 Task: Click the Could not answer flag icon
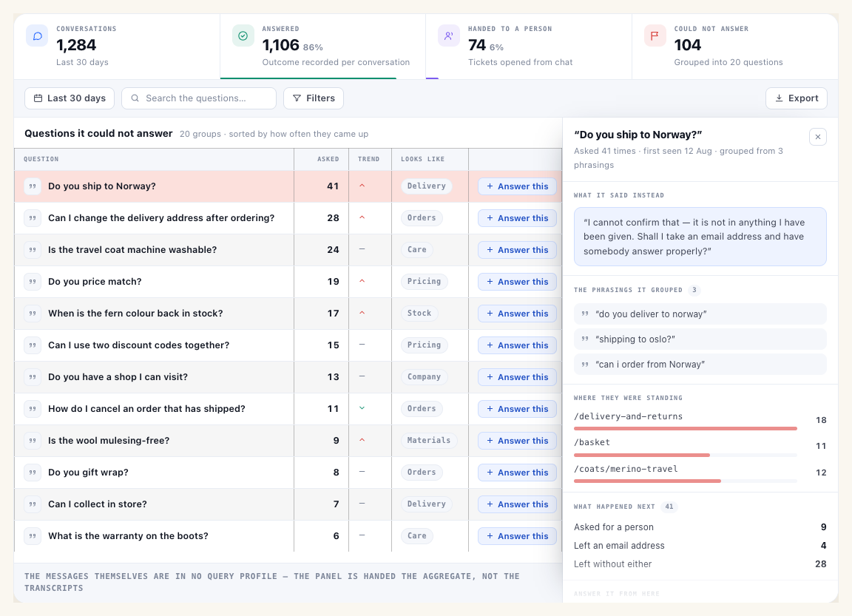655,35
